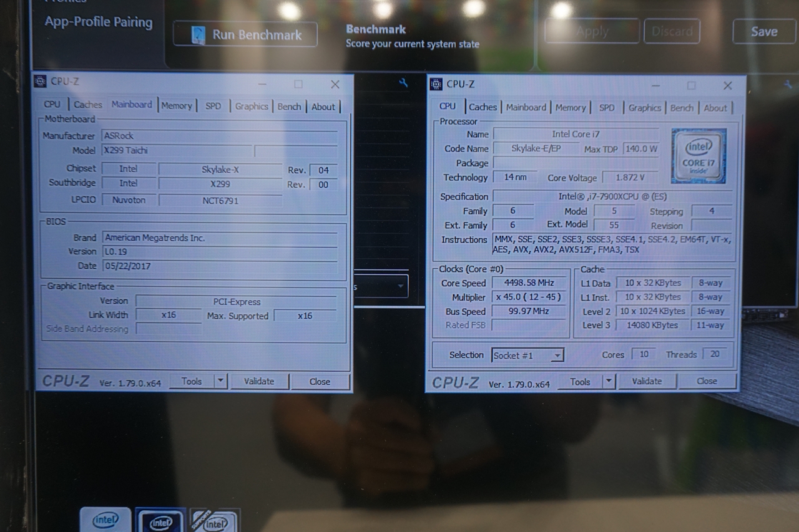
Task: Switch to Memory tab in left CPU-Z window
Action: tap(177, 106)
